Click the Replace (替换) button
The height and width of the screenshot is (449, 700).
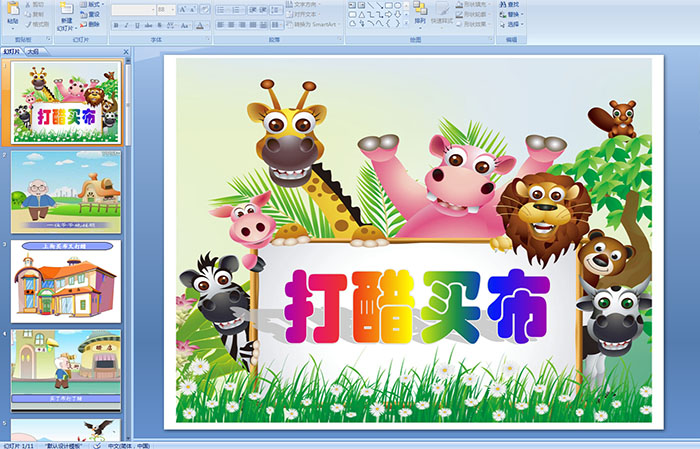pos(512,14)
